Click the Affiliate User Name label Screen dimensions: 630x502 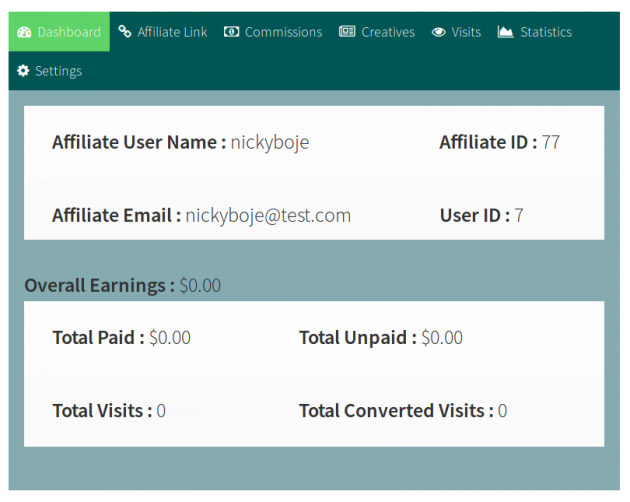[x=139, y=142]
